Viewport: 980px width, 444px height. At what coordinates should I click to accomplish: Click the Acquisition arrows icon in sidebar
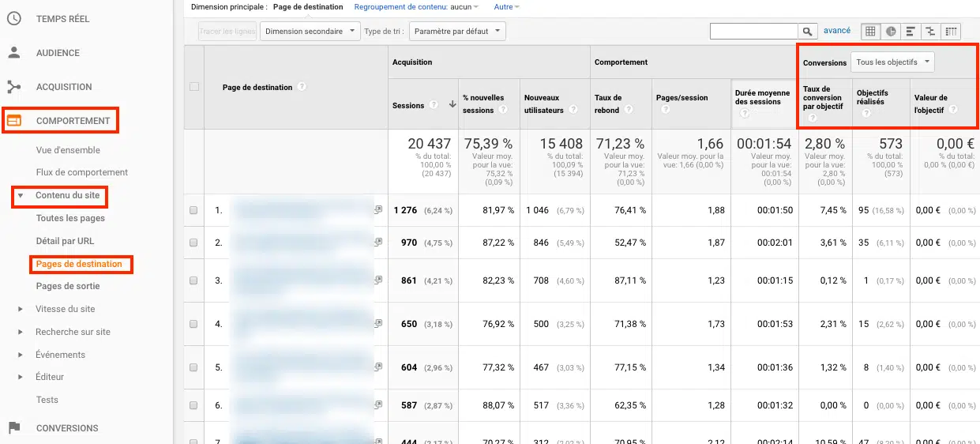click(13, 87)
